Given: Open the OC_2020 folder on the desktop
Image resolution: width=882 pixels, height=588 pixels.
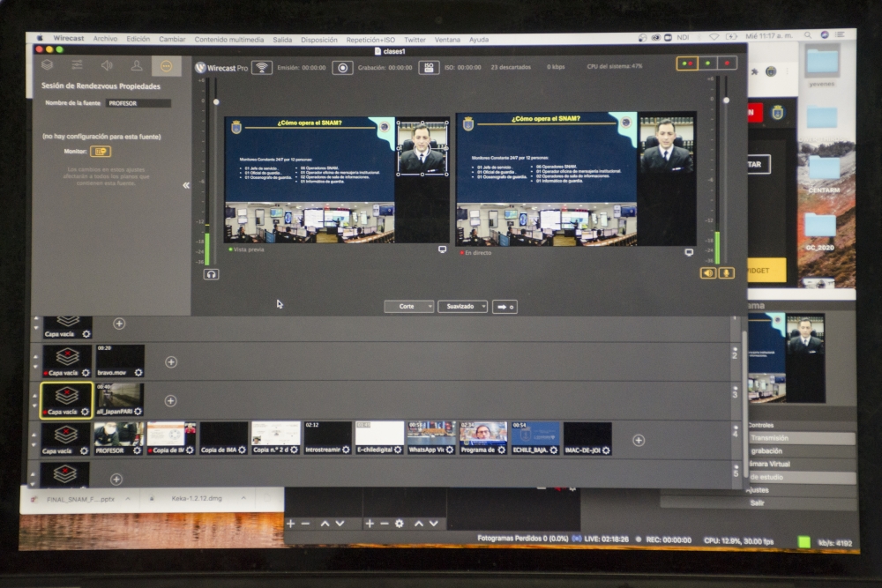Looking at the screenshot, I should (x=819, y=230).
